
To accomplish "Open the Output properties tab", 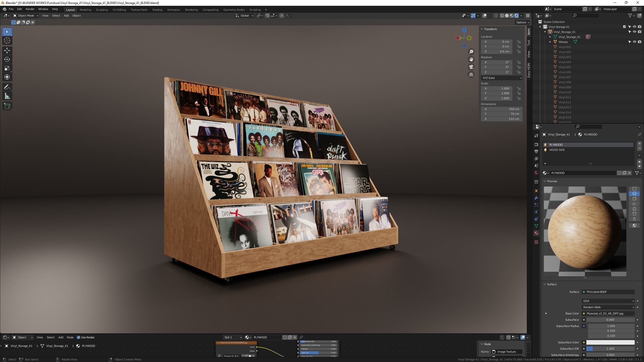I will coord(536,152).
